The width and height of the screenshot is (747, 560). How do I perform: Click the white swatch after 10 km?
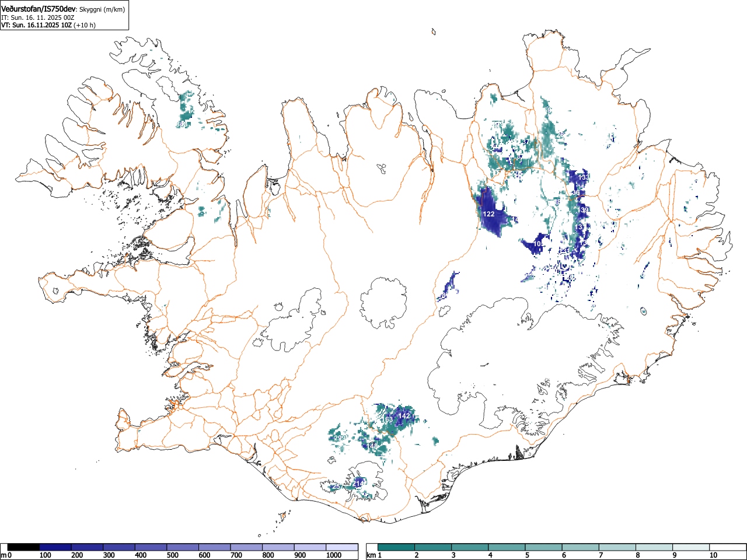click(x=727, y=547)
